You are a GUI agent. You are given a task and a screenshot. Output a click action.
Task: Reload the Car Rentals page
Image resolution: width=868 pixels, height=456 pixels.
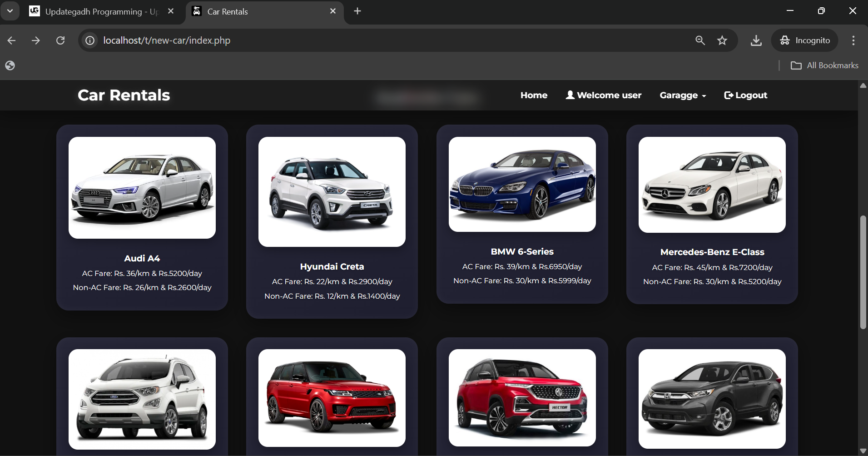(60, 40)
